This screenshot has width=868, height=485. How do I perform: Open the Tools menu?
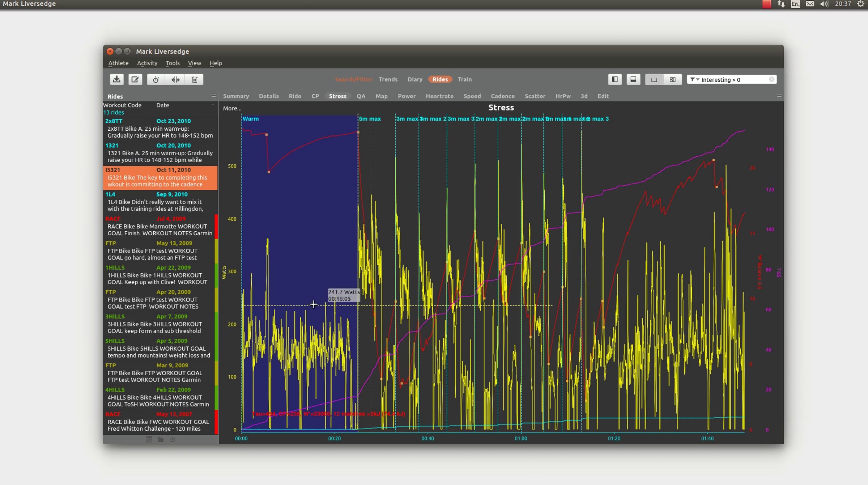[173, 63]
